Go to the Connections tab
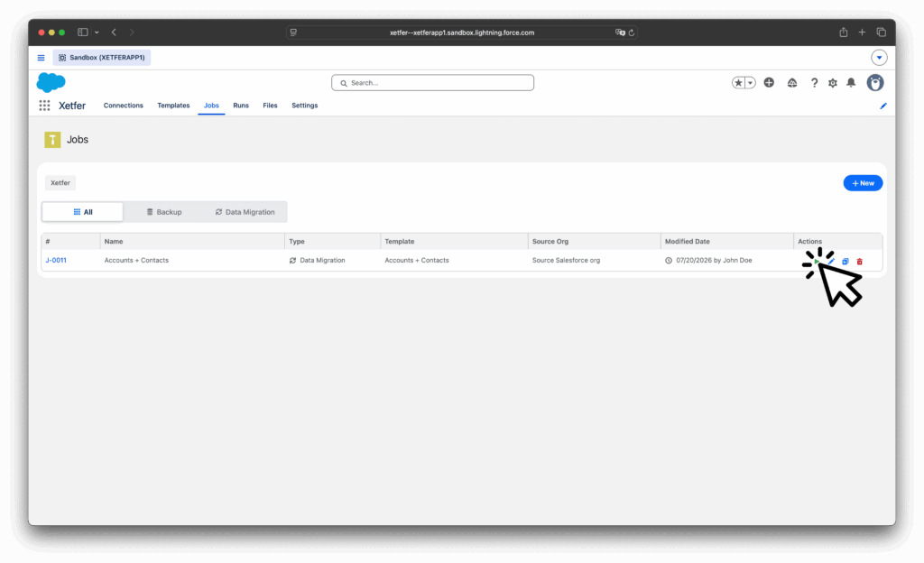The height and width of the screenshot is (563, 924). pos(123,106)
